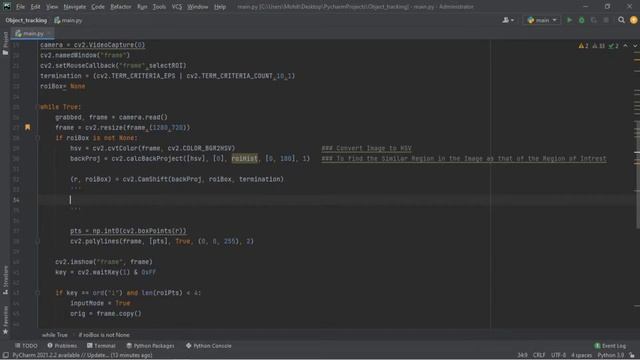Go to previous highlighted error arrow
This screenshot has width=640, height=360.
pos(625,46)
